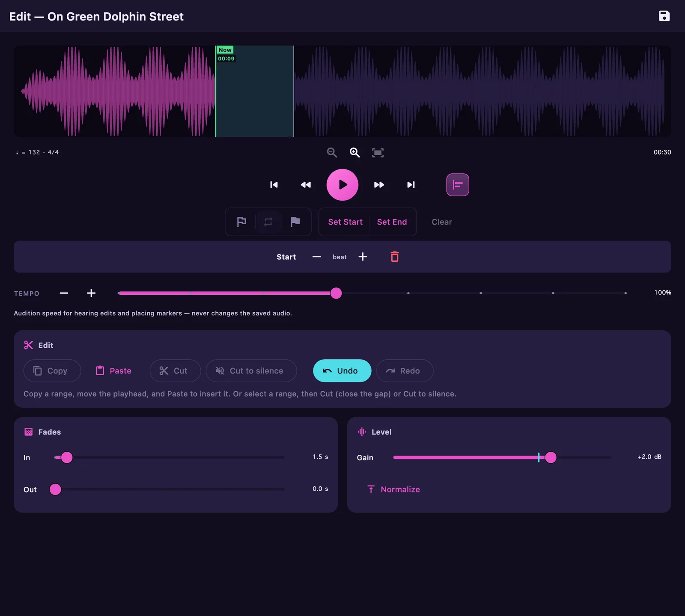
Task: Adjust the fade In slider handle
Action: click(x=67, y=457)
